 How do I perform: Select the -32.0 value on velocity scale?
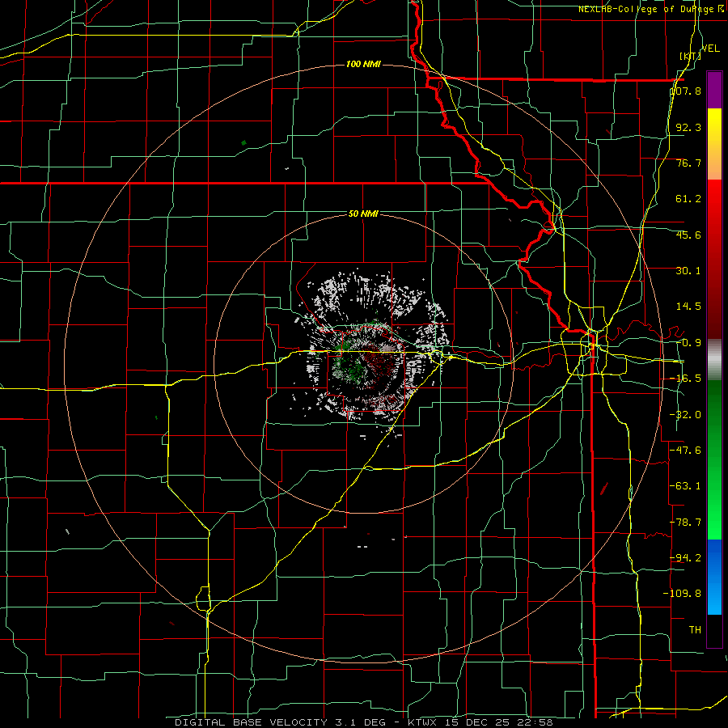pyautogui.click(x=685, y=415)
